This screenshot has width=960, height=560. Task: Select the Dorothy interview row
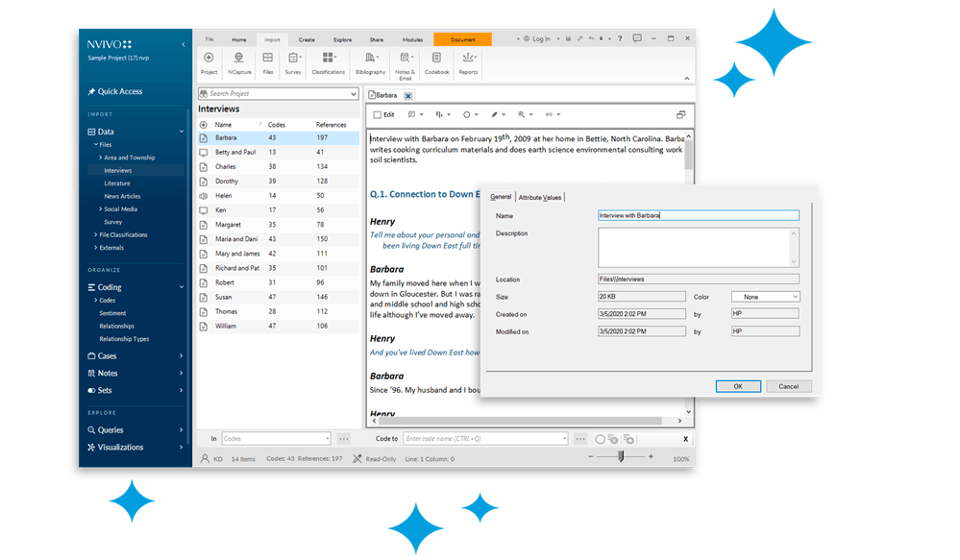(x=279, y=182)
